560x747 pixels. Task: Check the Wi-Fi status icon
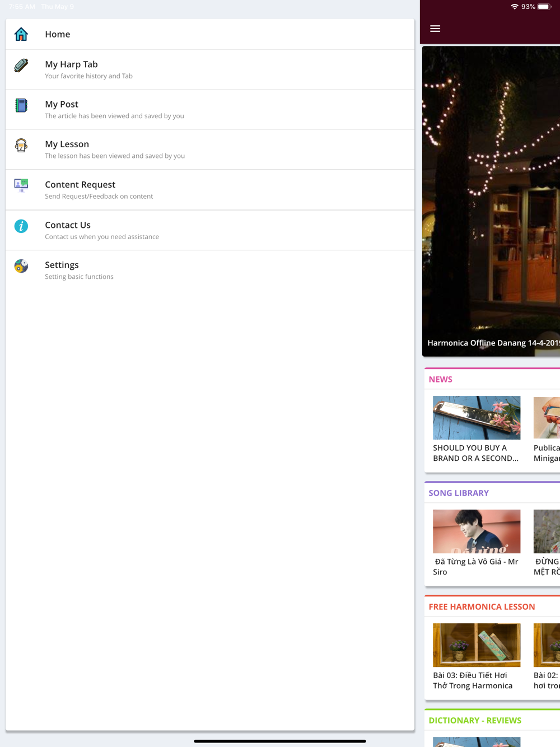coord(514,7)
